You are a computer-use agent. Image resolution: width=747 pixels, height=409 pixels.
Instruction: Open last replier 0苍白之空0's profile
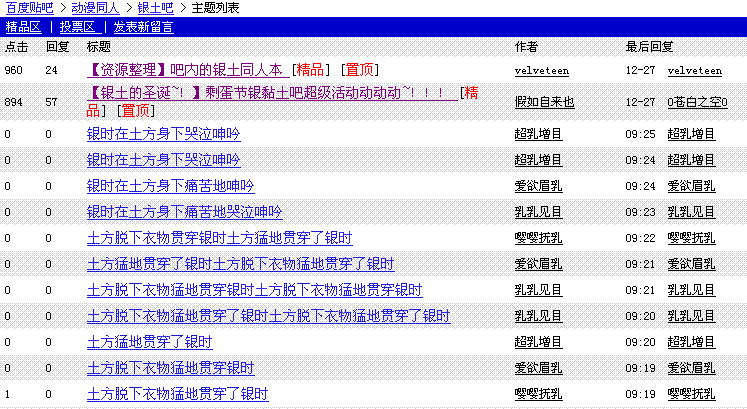click(697, 102)
